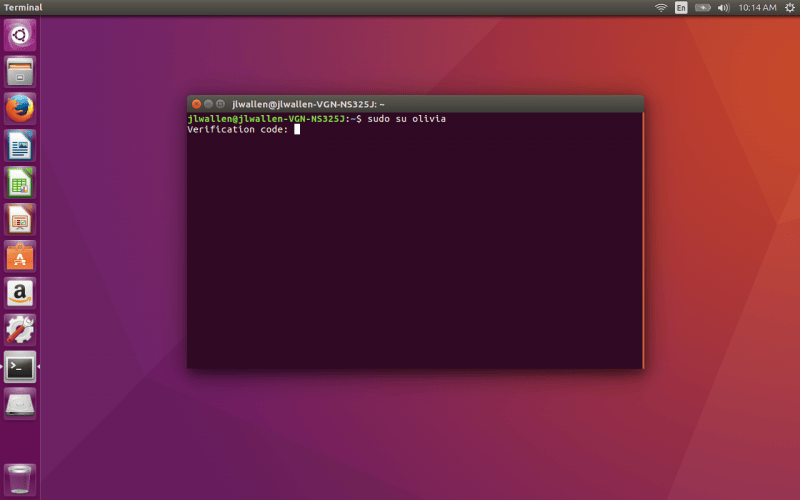Screen dimensions: 800x500
Task: Show the battery status menu
Action: click(x=703, y=7)
